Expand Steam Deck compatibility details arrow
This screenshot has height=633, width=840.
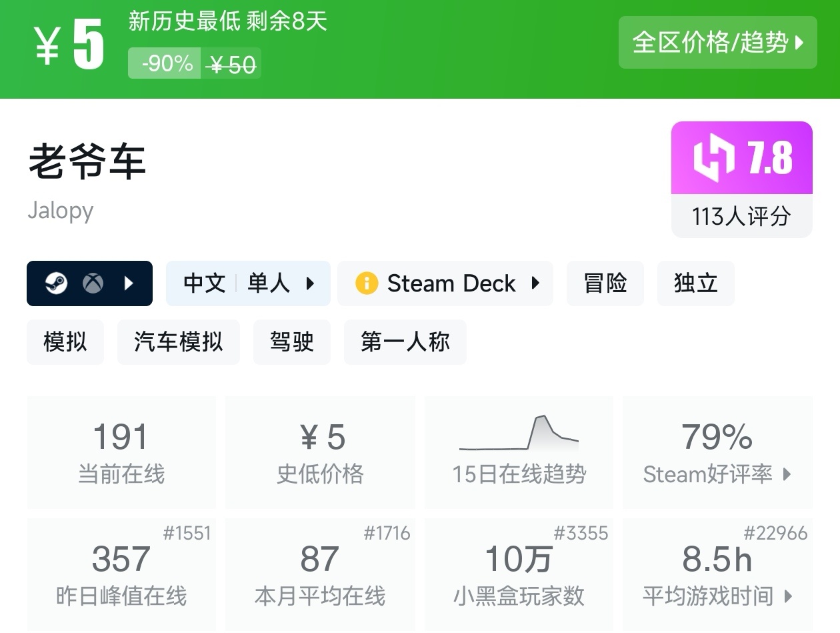click(x=535, y=283)
